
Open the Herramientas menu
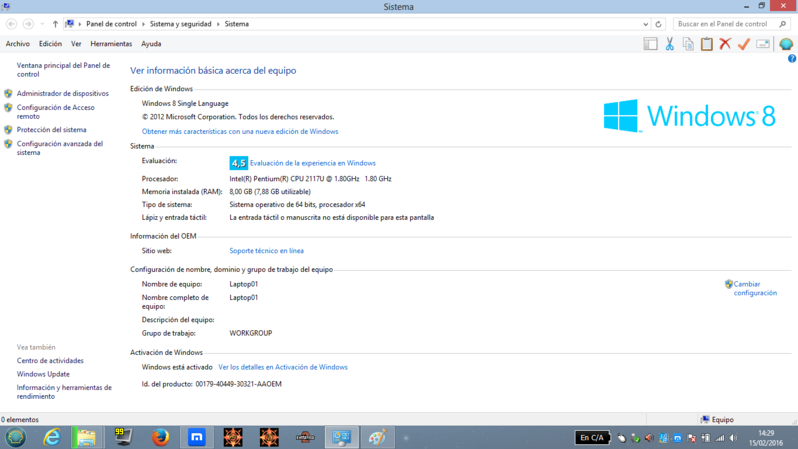click(111, 44)
